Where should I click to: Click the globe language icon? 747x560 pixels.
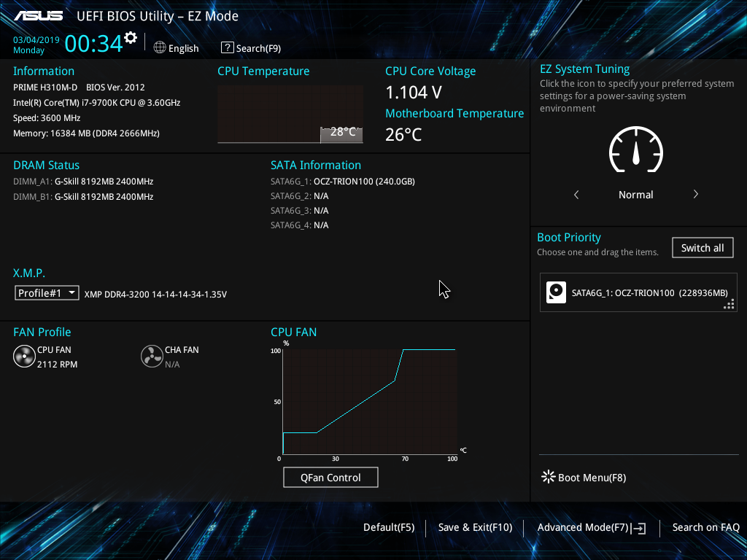point(160,47)
